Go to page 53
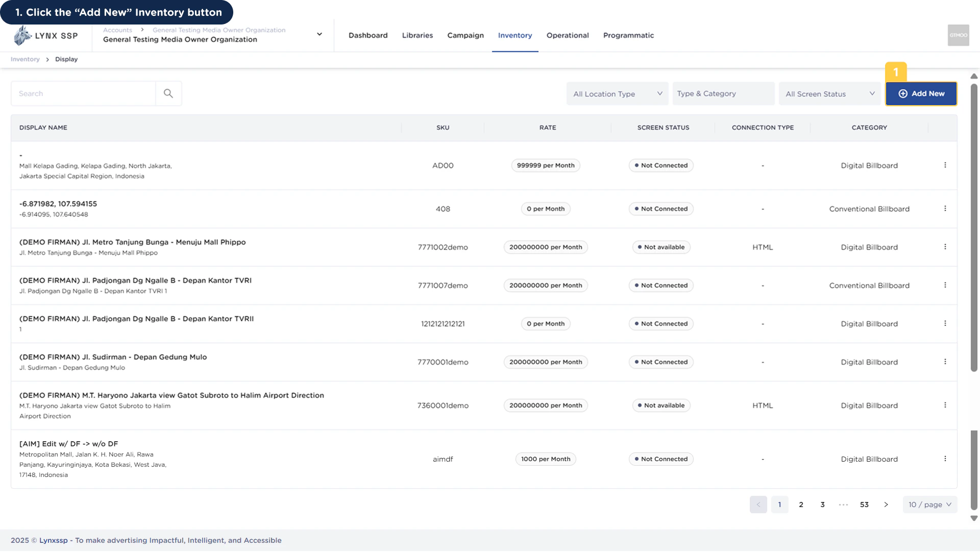Viewport: 980px width, 552px height. 864,505
